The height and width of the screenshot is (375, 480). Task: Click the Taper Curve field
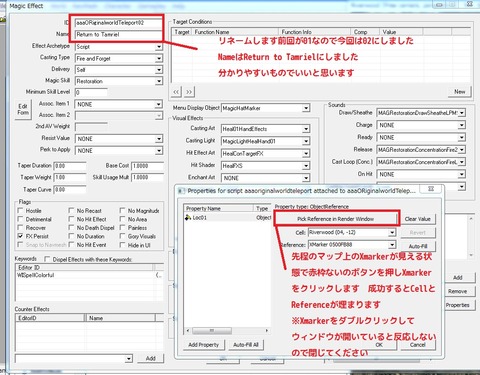pos(70,190)
